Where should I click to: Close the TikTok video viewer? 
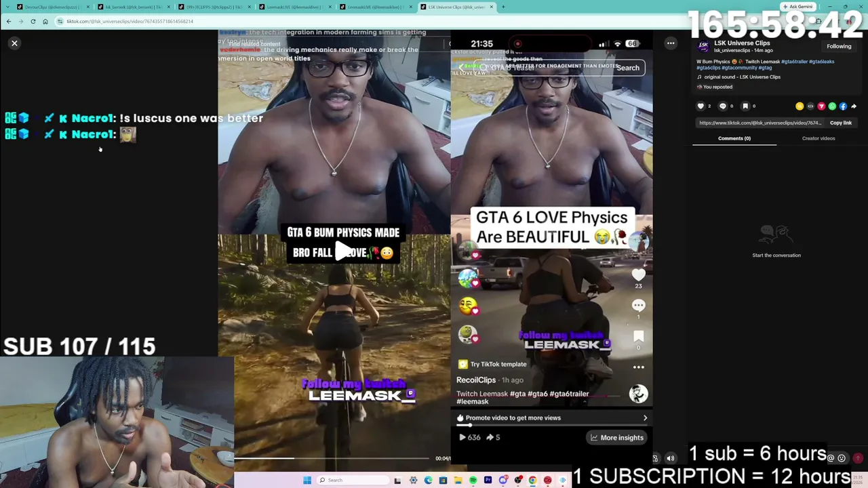[x=14, y=43]
